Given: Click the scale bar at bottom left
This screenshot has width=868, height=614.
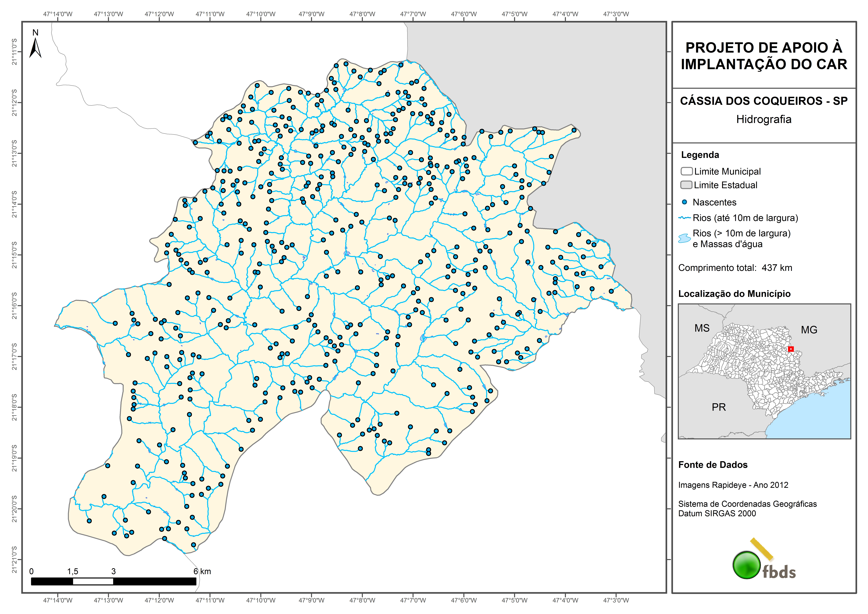Looking at the screenshot, I should click(x=113, y=581).
